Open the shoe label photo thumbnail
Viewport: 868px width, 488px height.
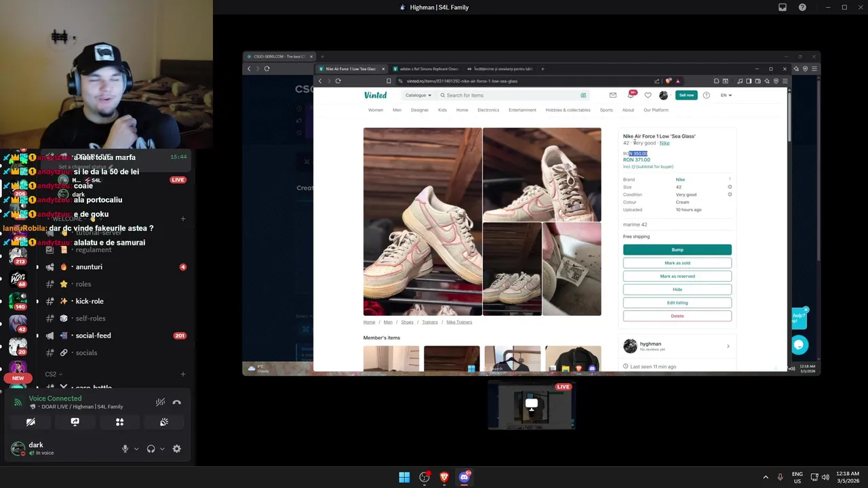pyautogui.click(x=572, y=269)
